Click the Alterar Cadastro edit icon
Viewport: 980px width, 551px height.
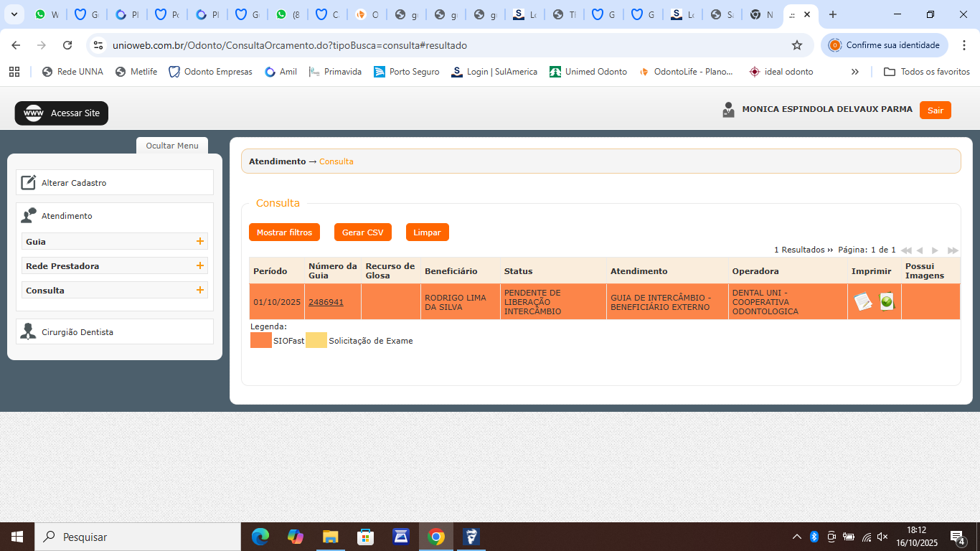point(28,182)
